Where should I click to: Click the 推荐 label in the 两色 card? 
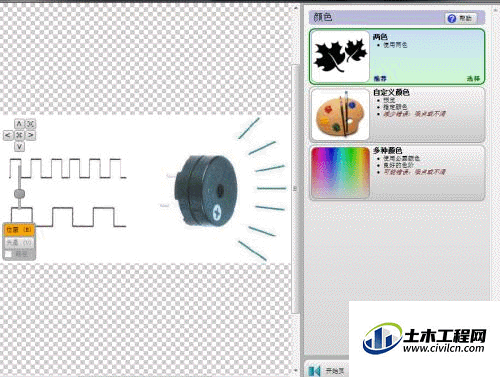(380, 78)
